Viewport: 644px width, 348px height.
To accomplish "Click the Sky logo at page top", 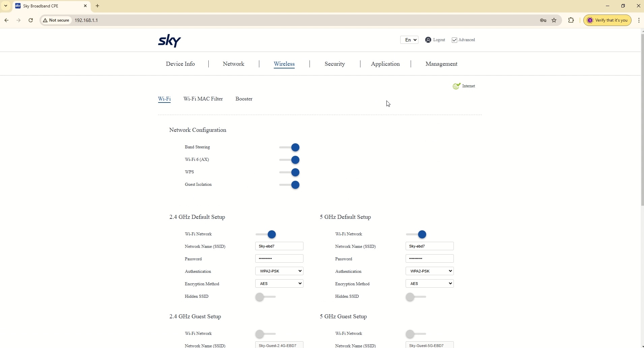I will pyautogui.click(x=170, y=40).
